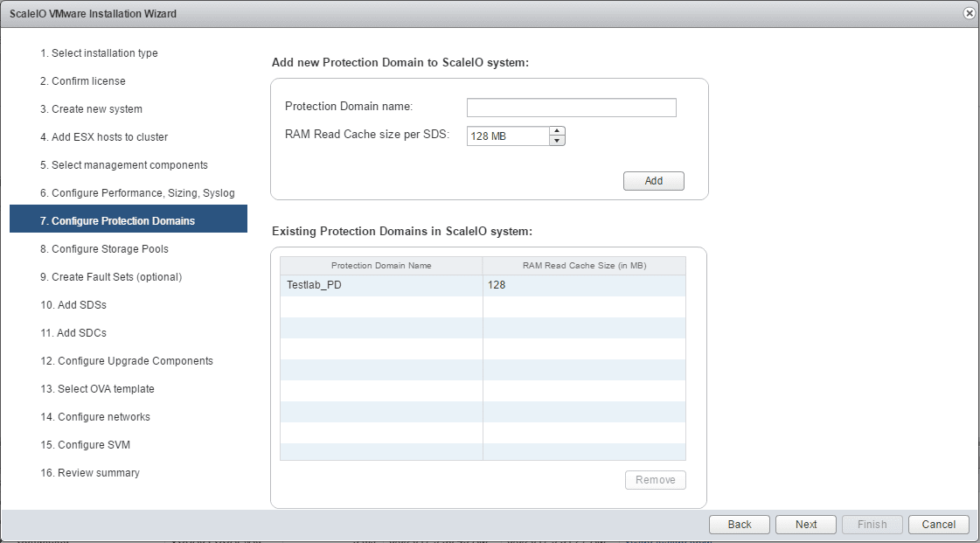This screenshot has width=980, height=543.
Task: Open step 14 Configure networks
Action: click(95, 417)
